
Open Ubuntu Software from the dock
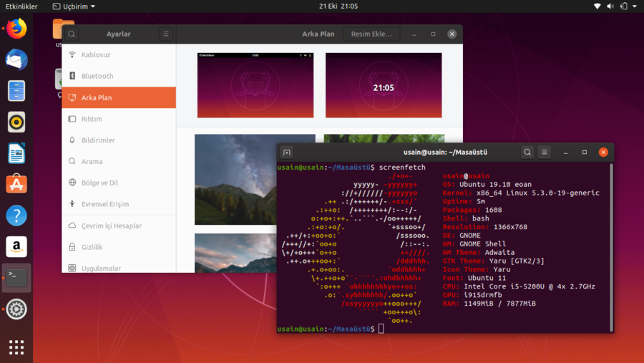(16, 183)
